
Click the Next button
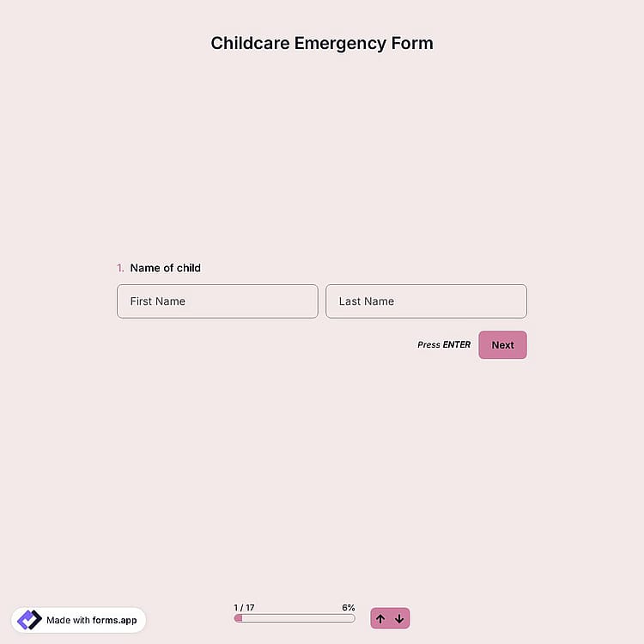pos(502,345)
